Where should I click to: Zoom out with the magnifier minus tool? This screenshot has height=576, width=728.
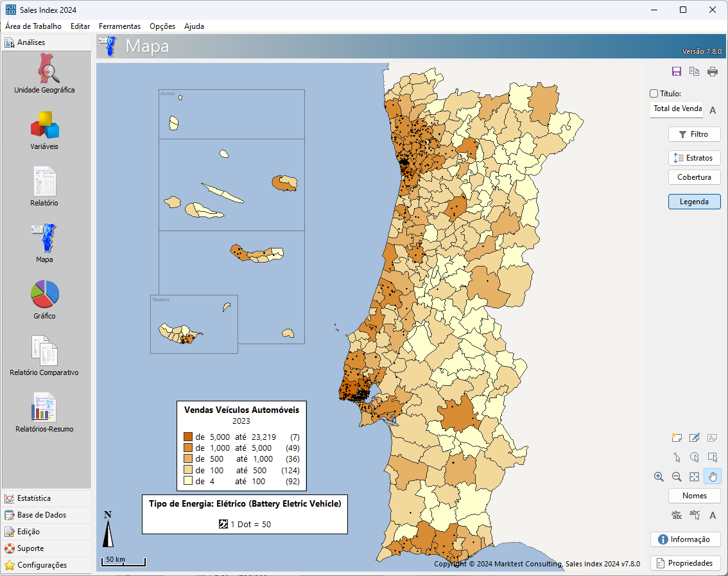(x=676, y=476)
